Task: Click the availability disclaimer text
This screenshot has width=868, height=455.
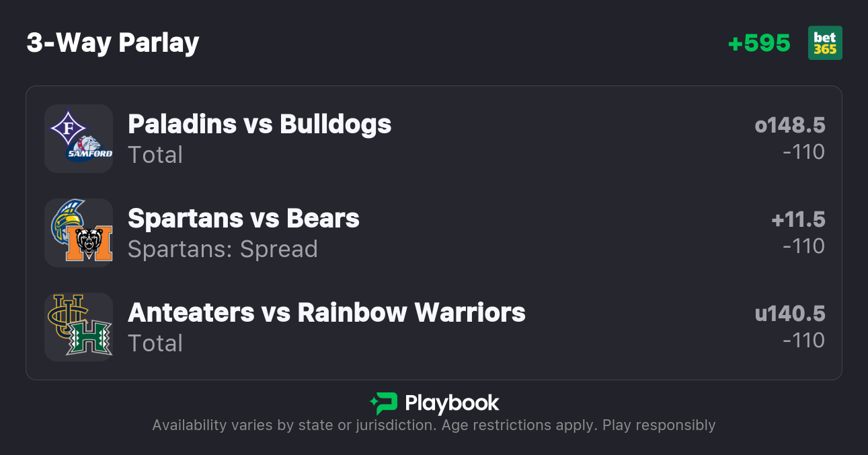Action: tap(434, 425)
